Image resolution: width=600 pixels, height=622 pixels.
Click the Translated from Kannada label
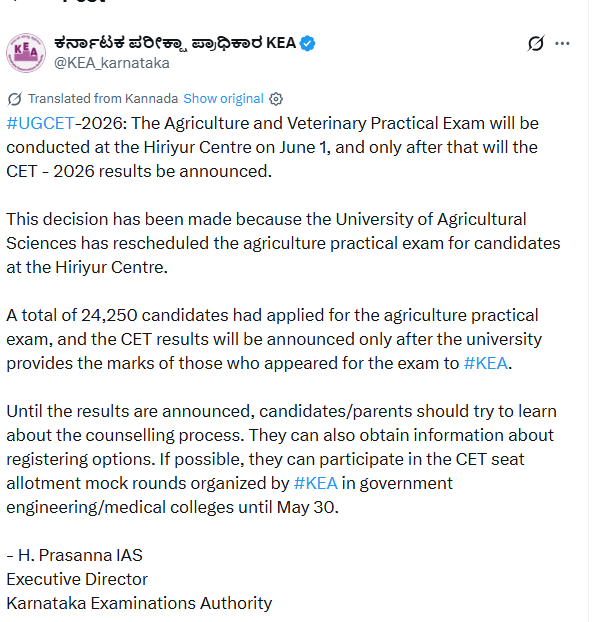click(103, 98)
